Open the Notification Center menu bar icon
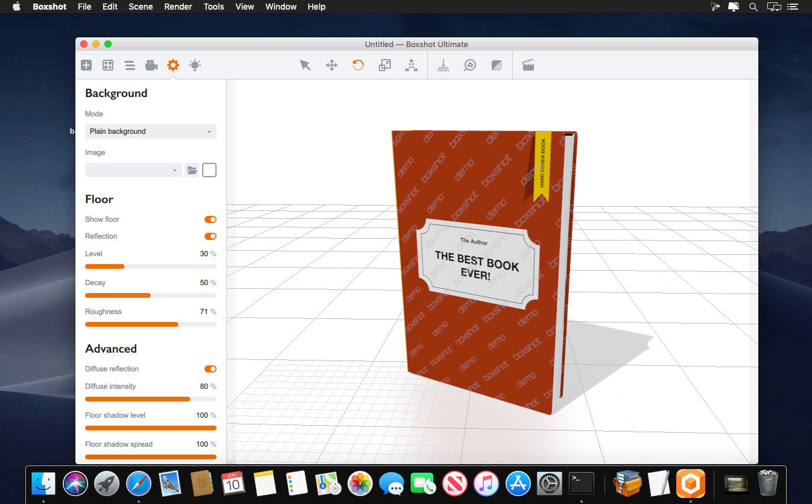812x504 pixels. point(793,7)
